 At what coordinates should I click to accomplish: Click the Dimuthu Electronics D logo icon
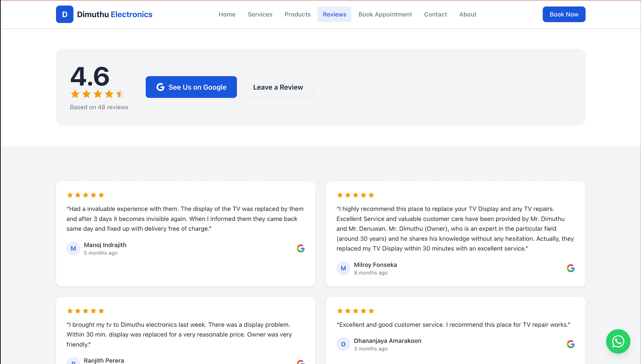65,14
